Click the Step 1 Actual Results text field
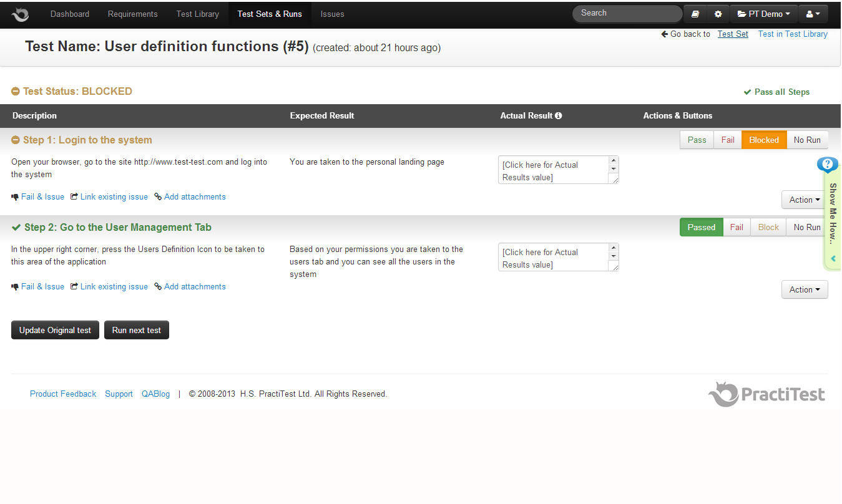Screen dimensions: 842x504 [x=553, y=170]
